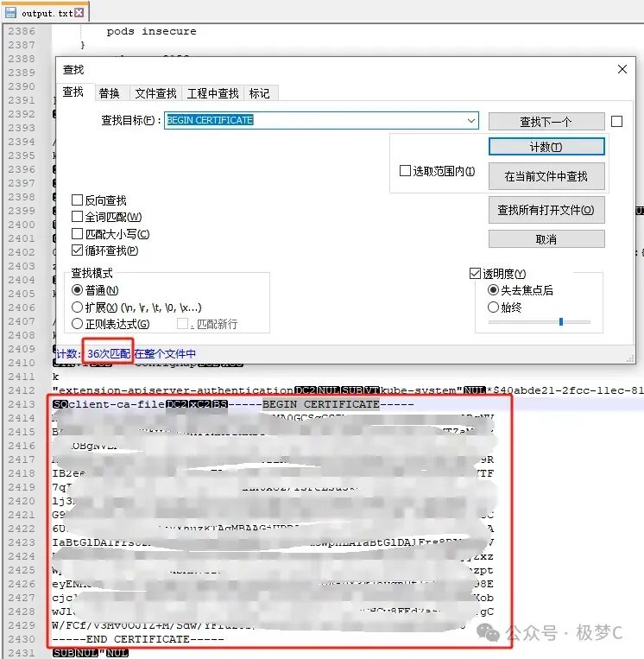Switch to the 替换 tab

[110, 93]
